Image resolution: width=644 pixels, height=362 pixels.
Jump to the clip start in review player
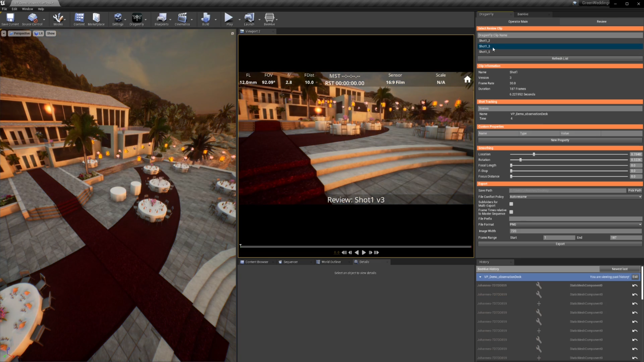pos(344,252)
